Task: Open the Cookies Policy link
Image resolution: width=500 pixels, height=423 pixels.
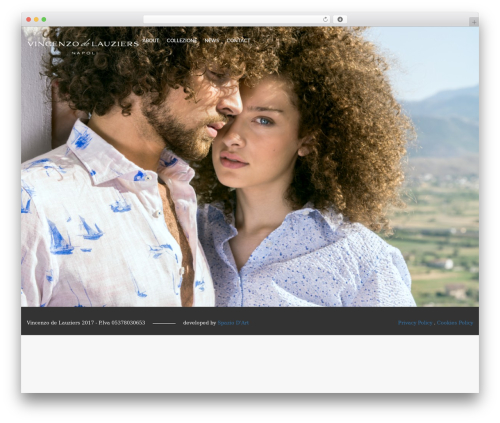Action: 455,323
